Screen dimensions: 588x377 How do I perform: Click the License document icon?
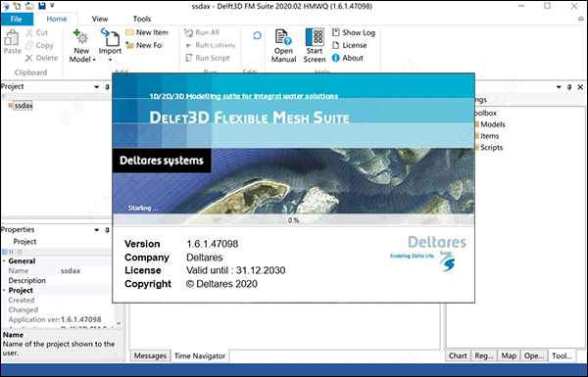coord(335,45)
